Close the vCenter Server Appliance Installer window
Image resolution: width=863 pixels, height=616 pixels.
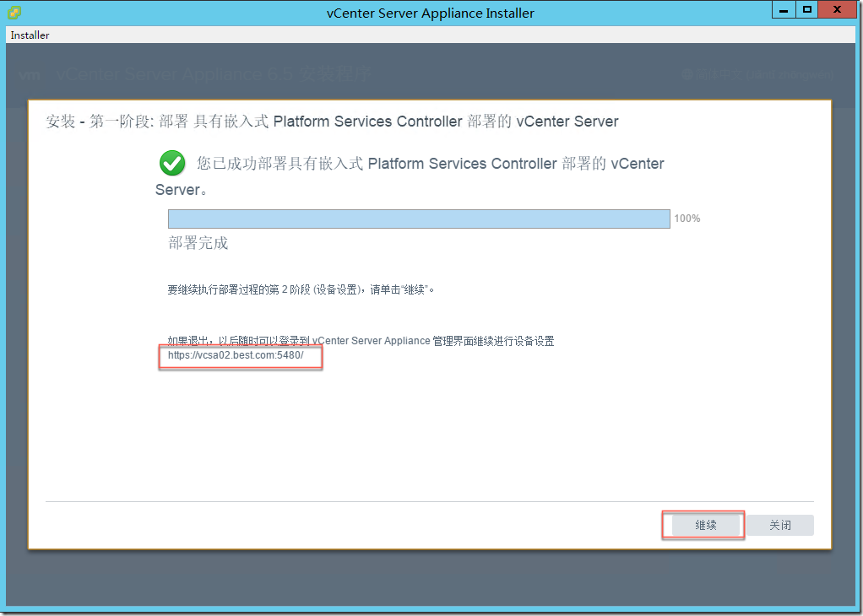[x=837, y=10]
